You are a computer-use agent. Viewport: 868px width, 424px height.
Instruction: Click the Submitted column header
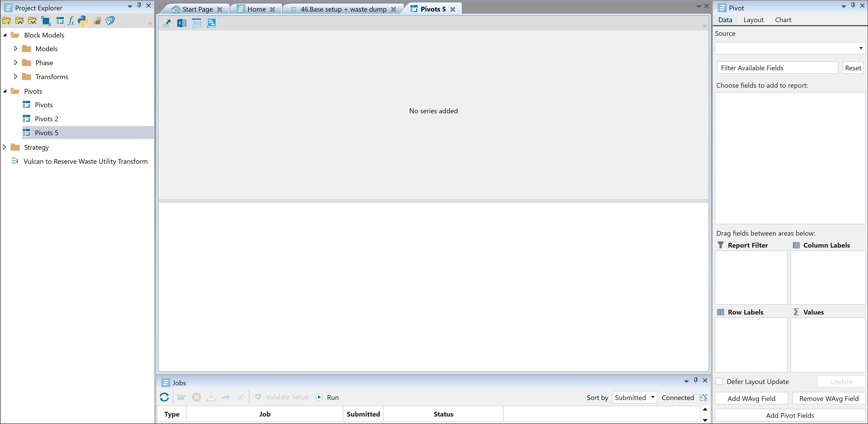[x=363, y=414]
